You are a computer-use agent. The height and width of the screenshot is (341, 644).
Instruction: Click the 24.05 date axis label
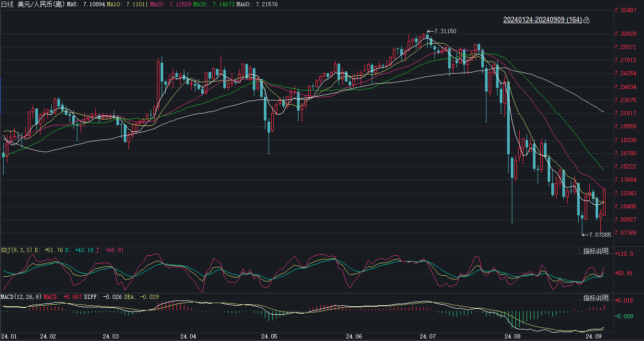click(x=269, y=336)
